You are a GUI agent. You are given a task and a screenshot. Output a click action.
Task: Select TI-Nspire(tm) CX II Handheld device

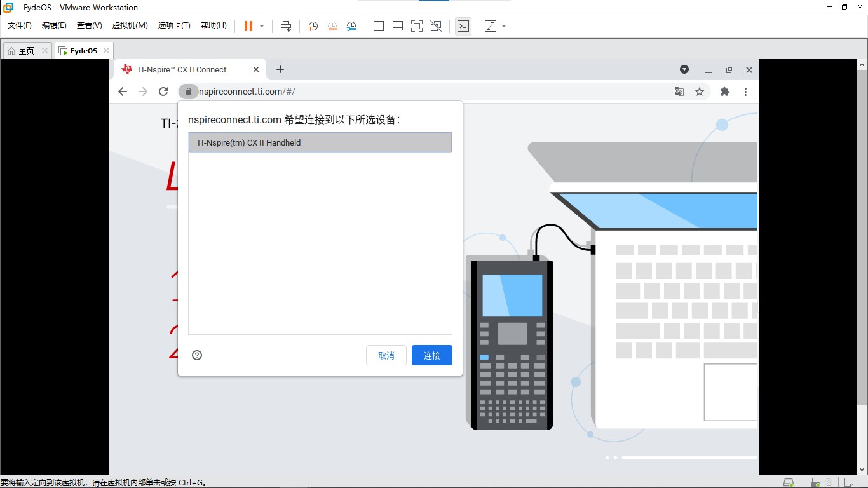[320, 142]
